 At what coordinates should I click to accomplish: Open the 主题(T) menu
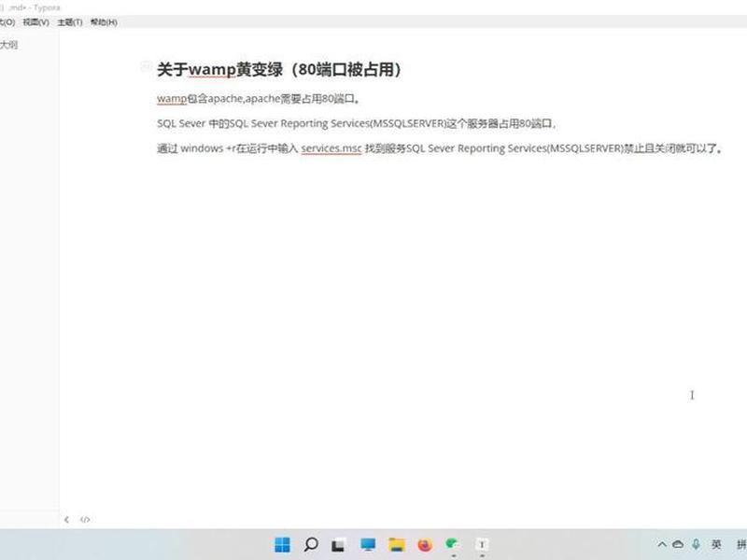pyautogui.click(x=69, y=21)
